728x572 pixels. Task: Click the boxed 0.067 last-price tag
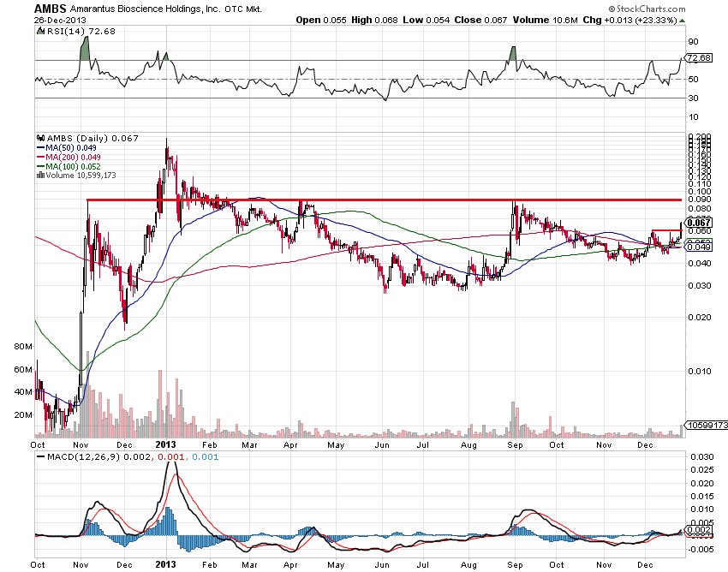tap(699, 223)
